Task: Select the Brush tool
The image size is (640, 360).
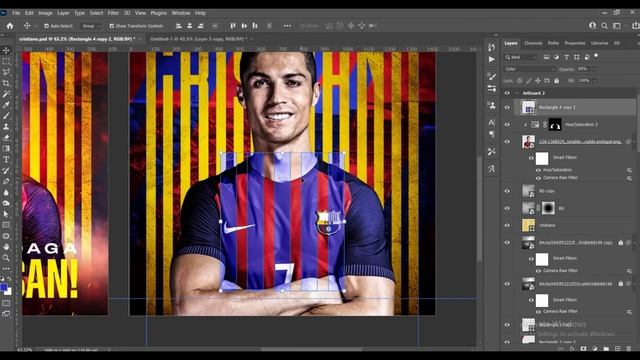Action: pyautogui.click(x=6, y=116)
